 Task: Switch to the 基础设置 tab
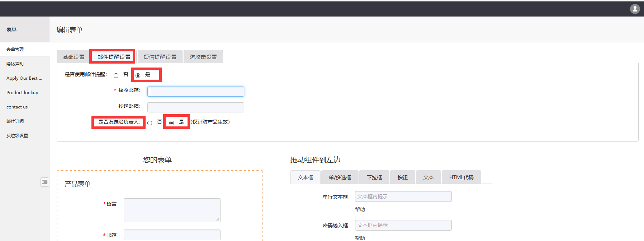click(74, 57)
